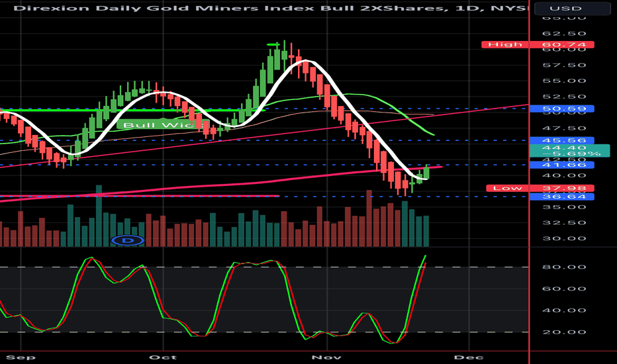Click the blue D dividend marker
617x364 pixels.
(128, 240)
